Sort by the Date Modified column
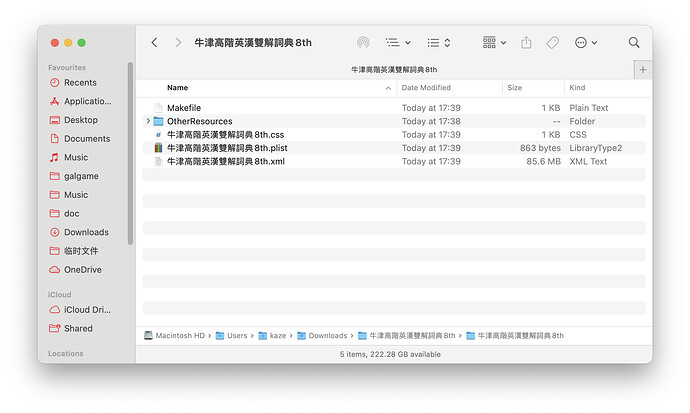 426,88
